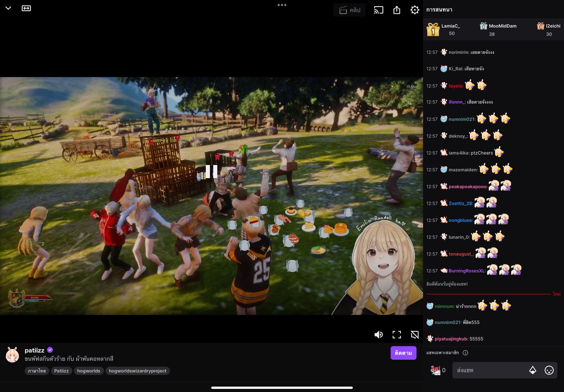564x392 pixels.
Task: Focus the ส่งแชท message input field
Action: [489, 370]
